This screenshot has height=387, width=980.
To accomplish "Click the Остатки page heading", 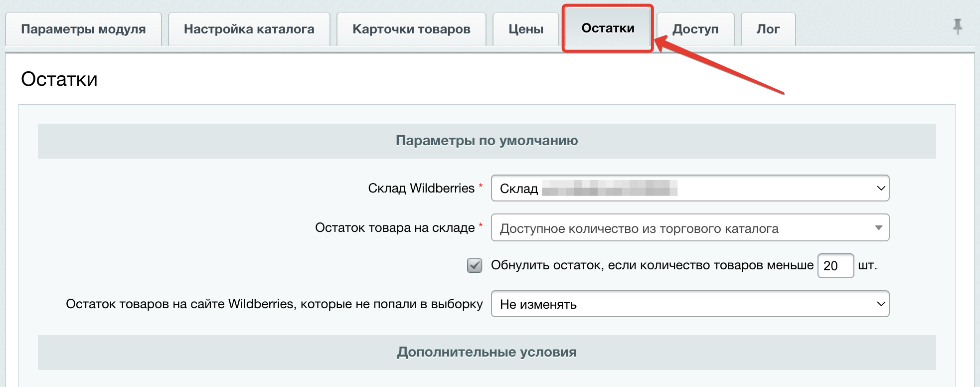I will (x=59, y=79).
